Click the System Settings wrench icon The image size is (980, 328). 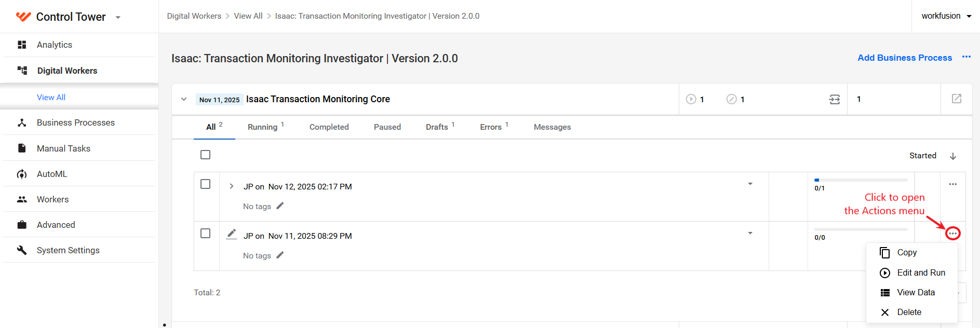[x=22, y=250]
